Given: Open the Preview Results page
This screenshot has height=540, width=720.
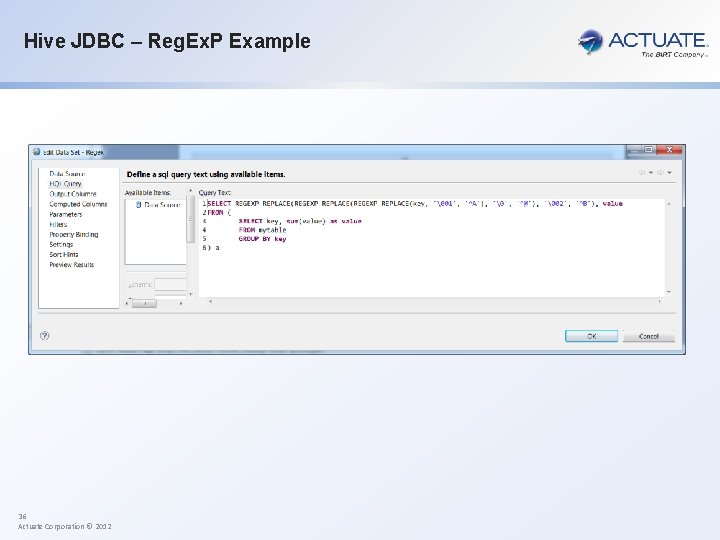Looking at the screenshot, I should (x=71, y=264).
